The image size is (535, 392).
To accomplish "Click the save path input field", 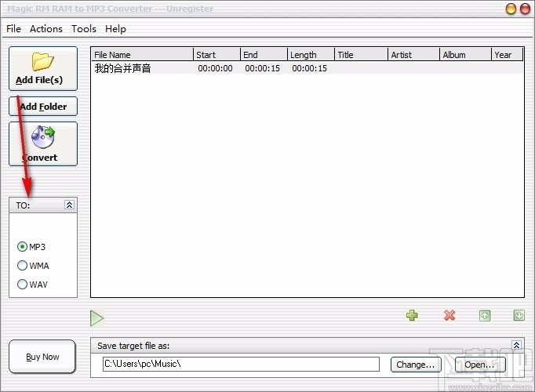I will (x=241, y=364).
